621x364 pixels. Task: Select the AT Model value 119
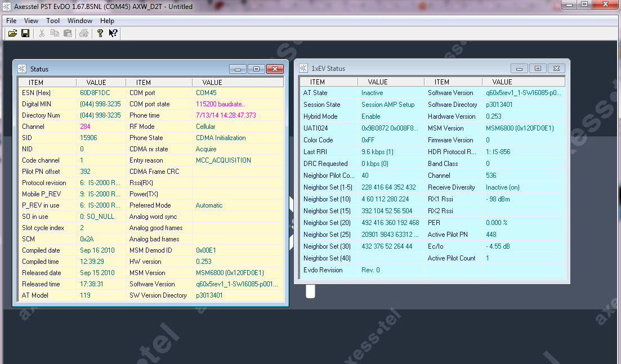coord(85,295)
